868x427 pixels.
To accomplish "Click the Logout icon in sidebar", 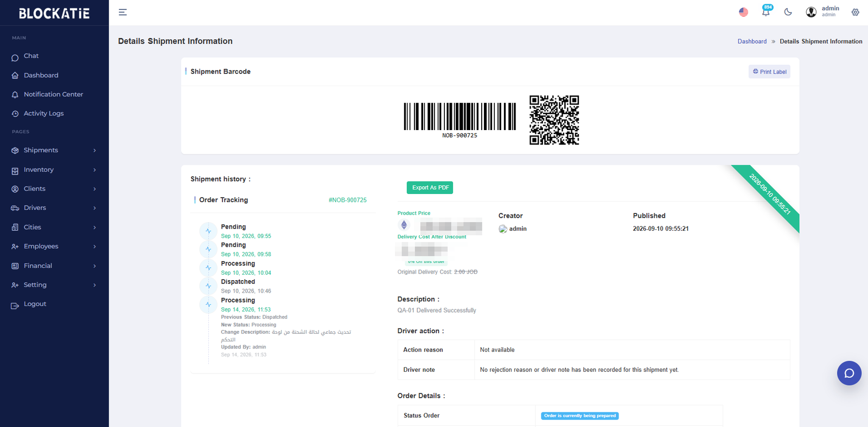I will [x=15, y=306].
